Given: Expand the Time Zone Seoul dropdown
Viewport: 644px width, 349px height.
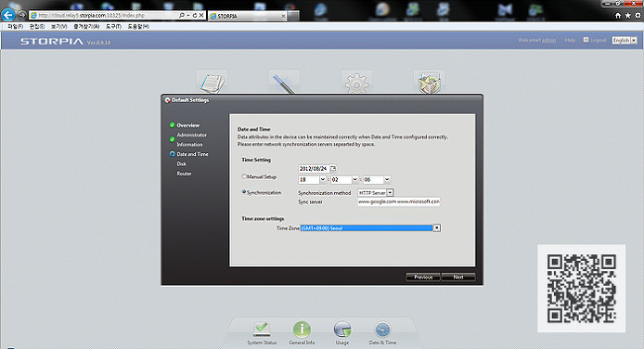Looking at the screenshot, I should [370, 228].
